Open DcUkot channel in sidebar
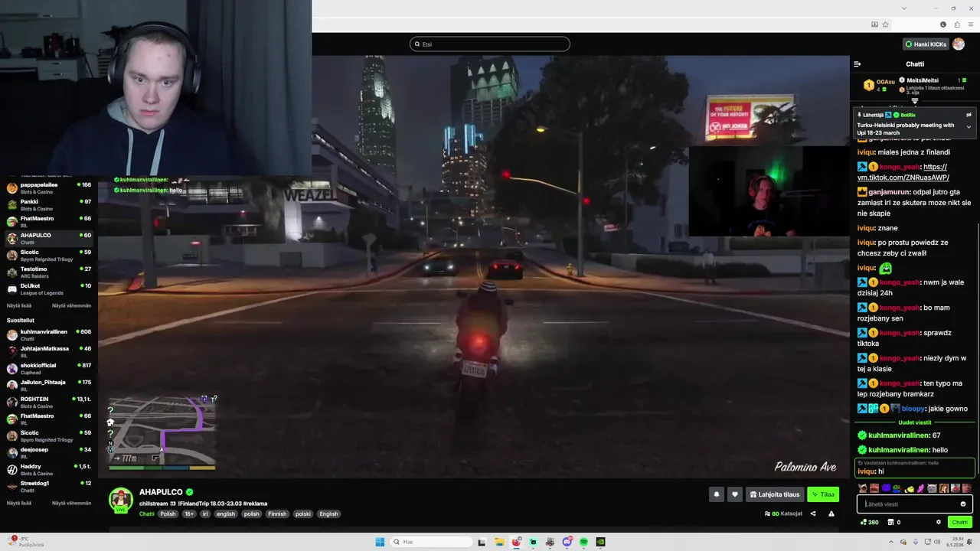 tap(49, 289)
